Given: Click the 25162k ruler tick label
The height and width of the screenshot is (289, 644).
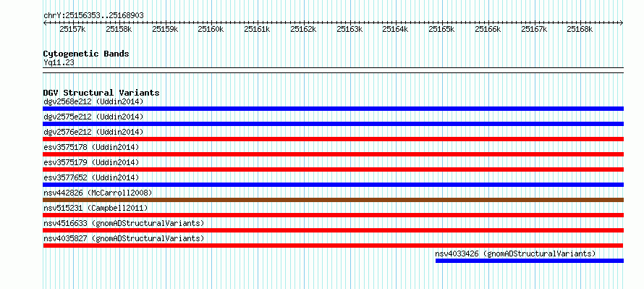Looking at the screenshot, I should [303, 29].
